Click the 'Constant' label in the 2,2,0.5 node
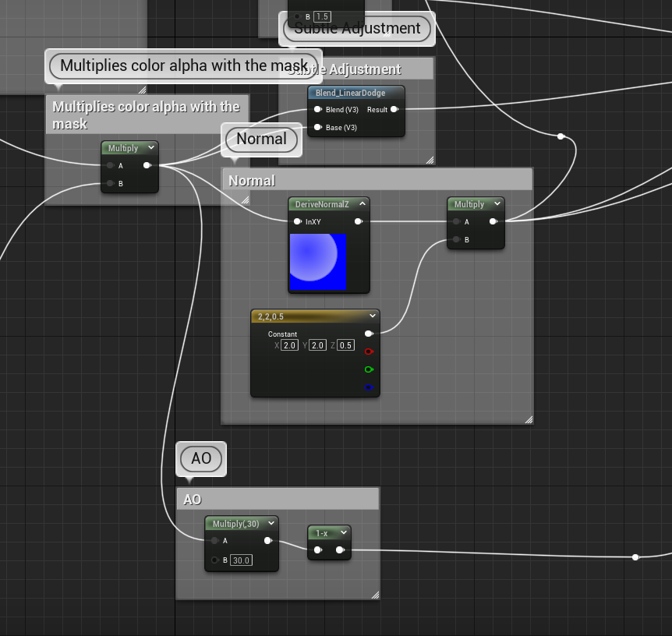Image resolution: width=672 pixels, height=636 pixels. [x=282, y=334]
